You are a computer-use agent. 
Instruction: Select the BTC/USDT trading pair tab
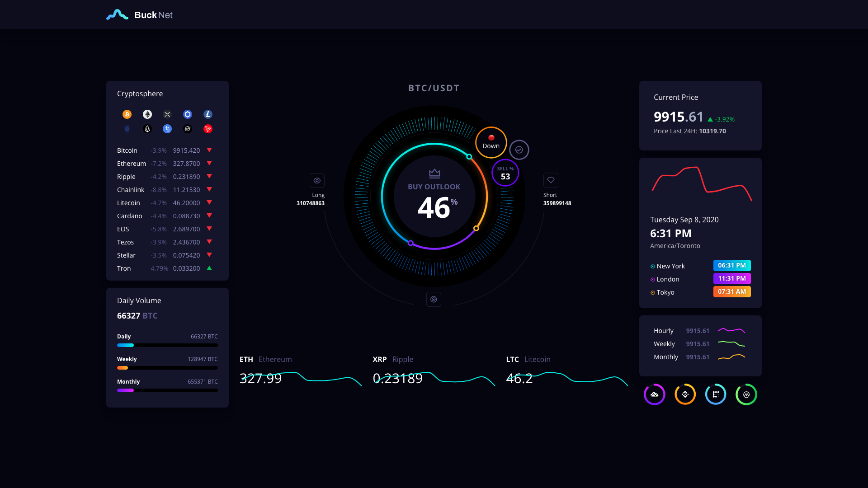tap(434, 88)
